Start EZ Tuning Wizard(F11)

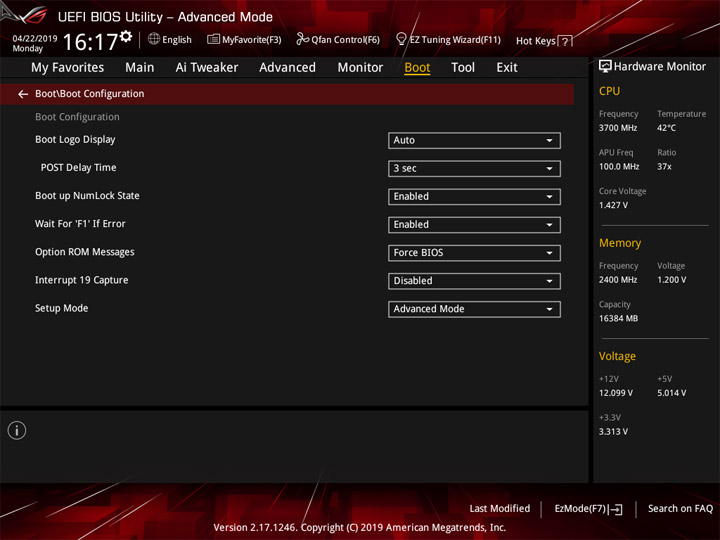click(455, 40)
